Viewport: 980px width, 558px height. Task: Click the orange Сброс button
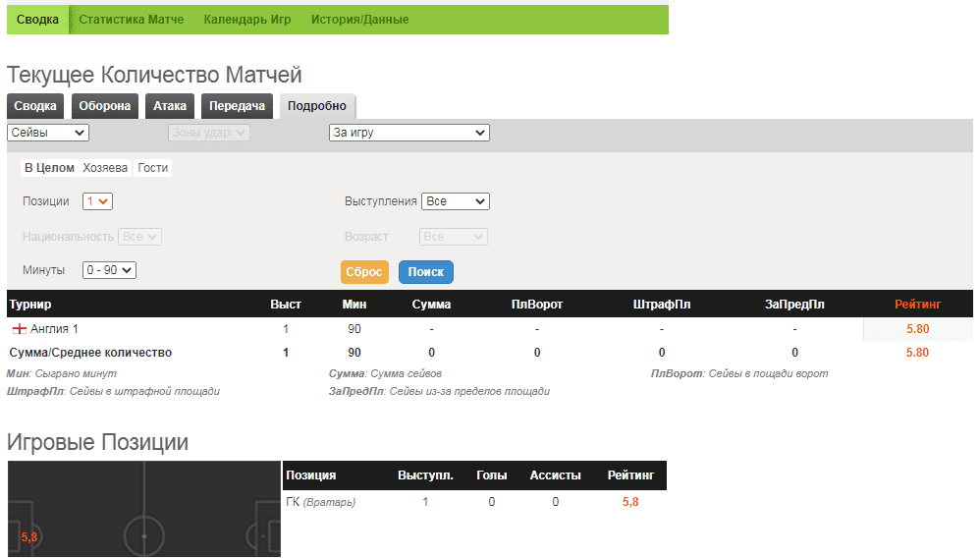coord(364,272)
